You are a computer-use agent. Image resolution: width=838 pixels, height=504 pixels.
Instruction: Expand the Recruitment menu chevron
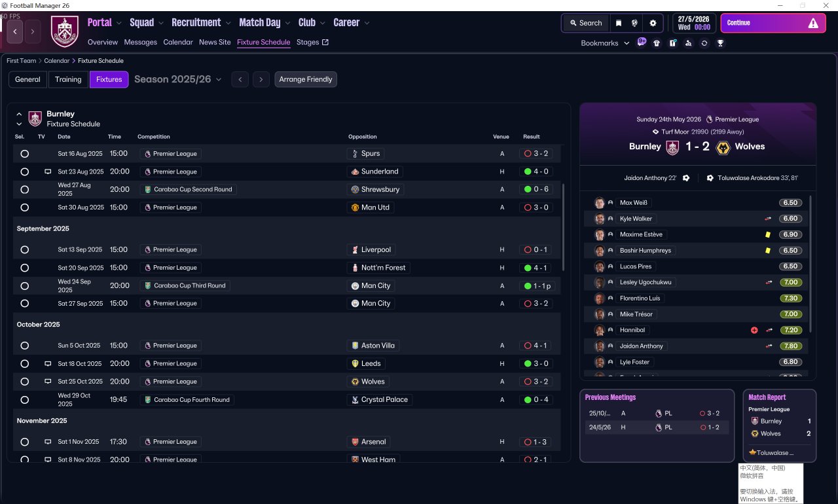pyautogui.click(x=228, y=24)
